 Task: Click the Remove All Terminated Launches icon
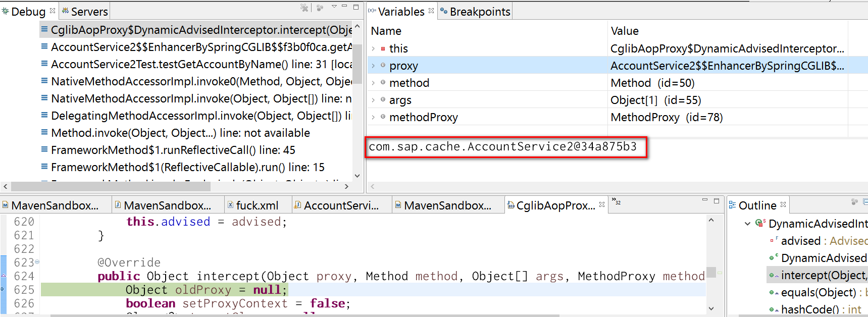pos(304,8)
